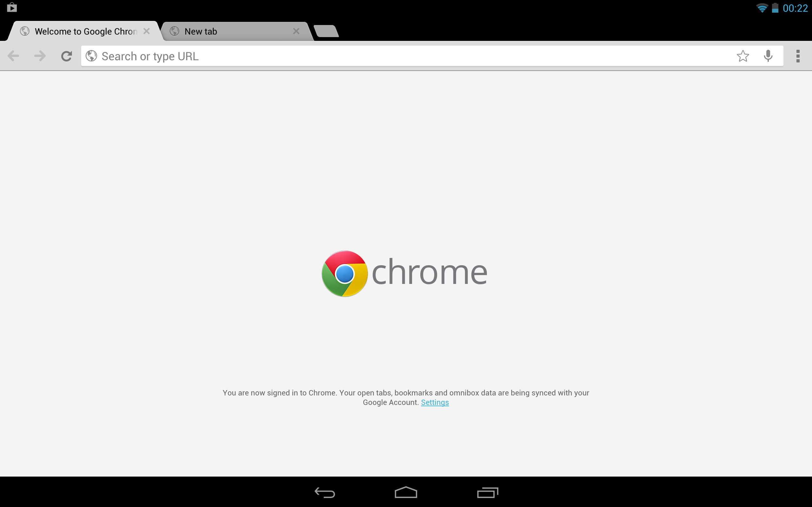Click the WiFi status icon in status bar
This screenshot has width=812, height=507.
tap(761, 8)
